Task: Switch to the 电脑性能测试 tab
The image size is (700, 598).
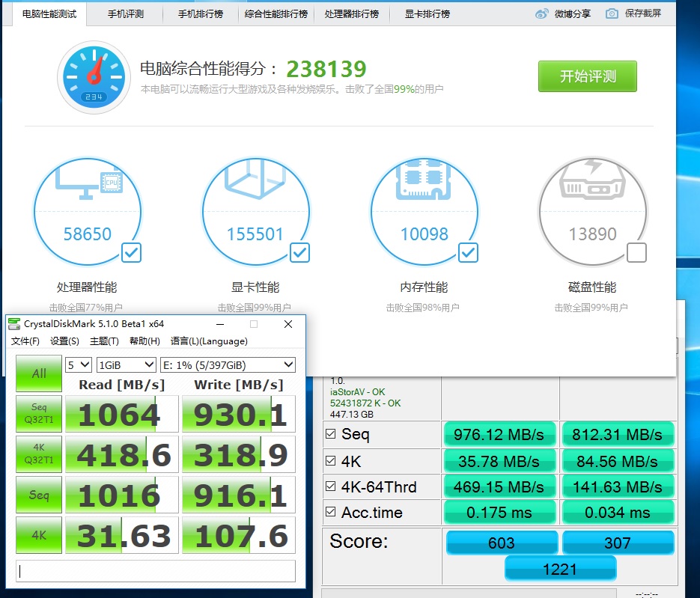Action: coord(49,13)
